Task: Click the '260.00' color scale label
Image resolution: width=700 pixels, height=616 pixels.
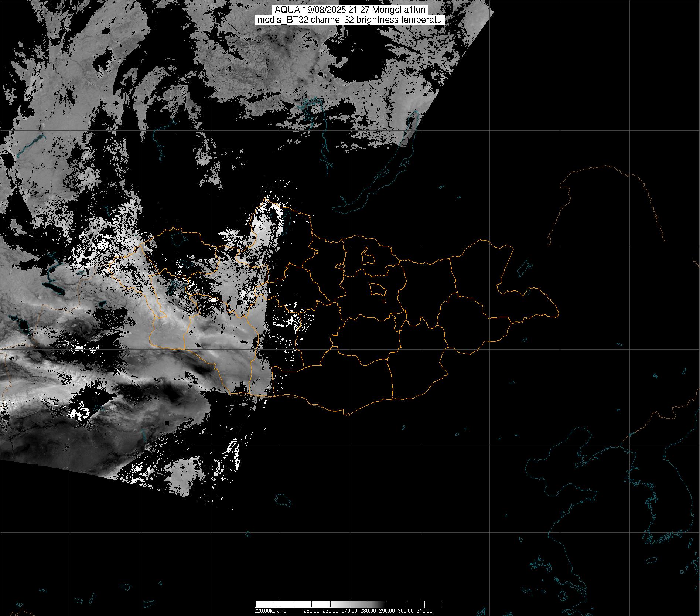Action: 330,610
